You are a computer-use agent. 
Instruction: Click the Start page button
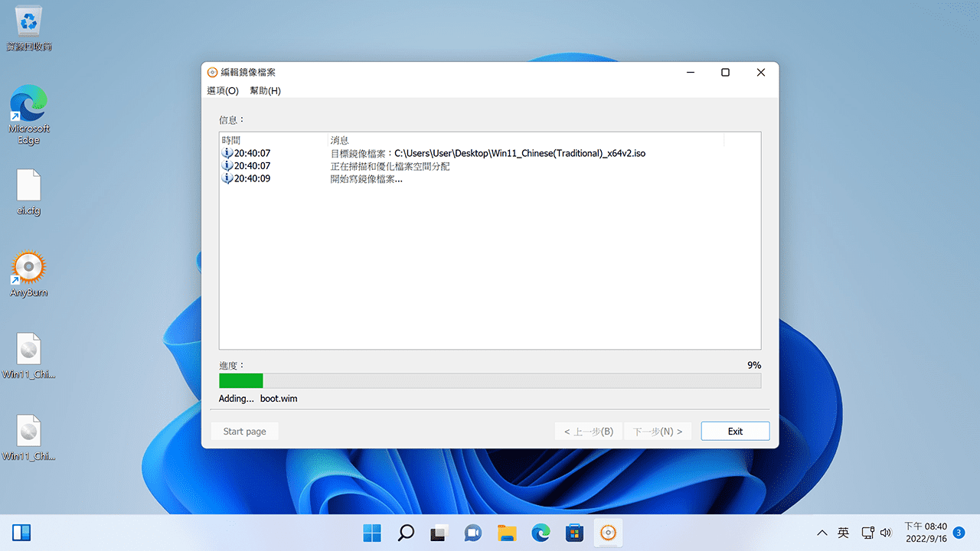244,432
